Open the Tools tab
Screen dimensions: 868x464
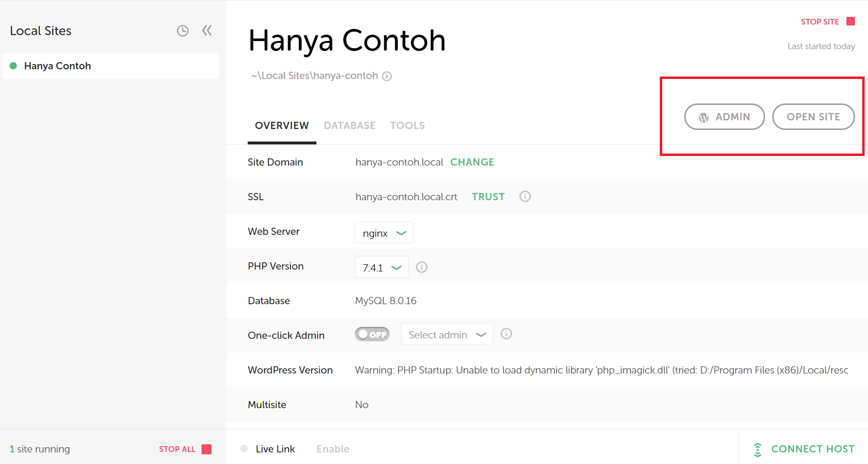(x=407, y=125)
